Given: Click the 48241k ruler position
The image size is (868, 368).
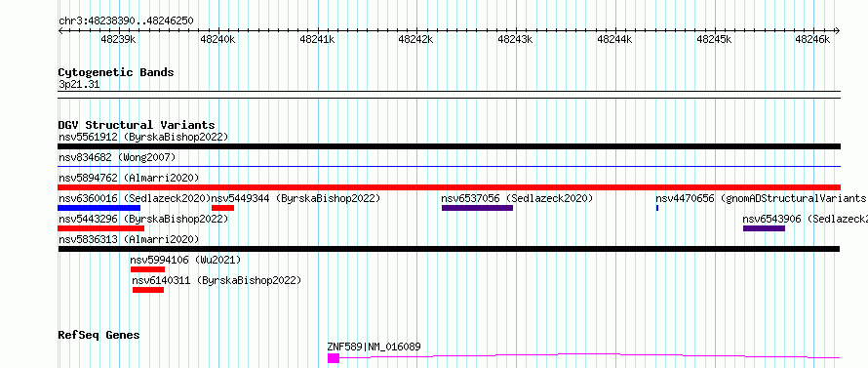Looking at the screenshot, I should (317, 39).
